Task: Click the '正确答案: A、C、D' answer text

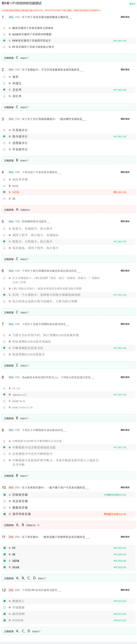Action: tap(17, 631)
